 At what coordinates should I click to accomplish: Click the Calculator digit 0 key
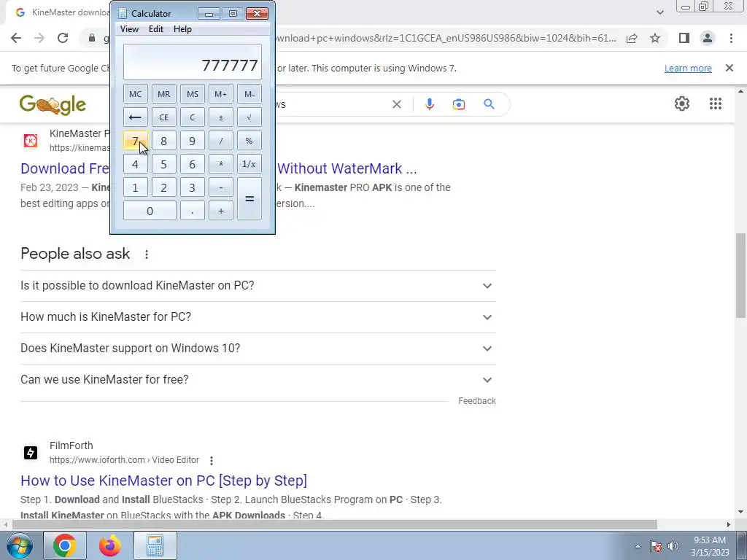[x=150, y=211]
